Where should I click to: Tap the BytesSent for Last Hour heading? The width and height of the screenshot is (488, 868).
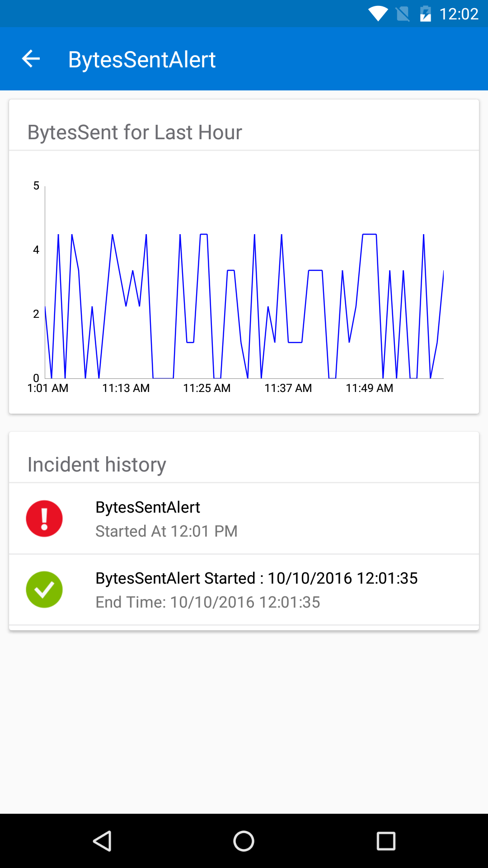[135, 132]
